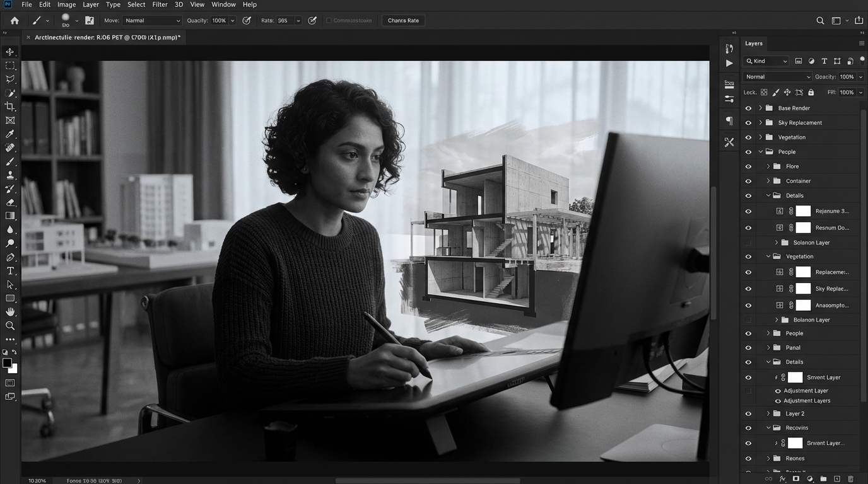Select the Crop tool
This screenshot has height=484, width=868.
coord(9,106)
